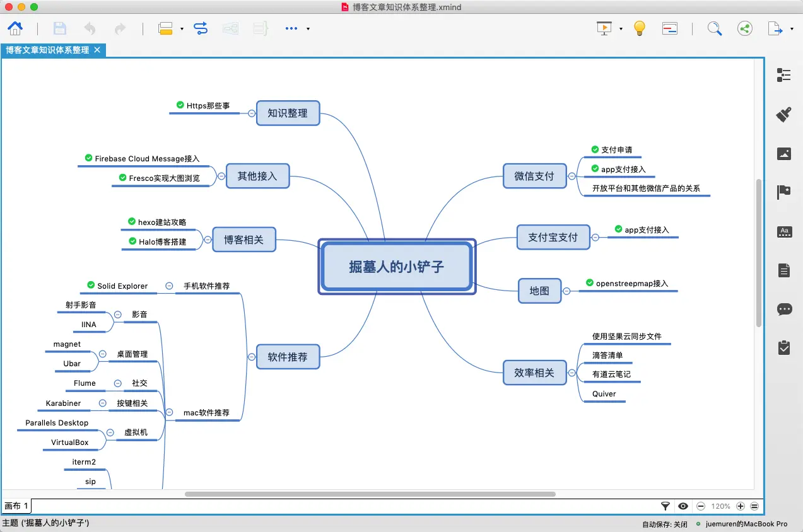Collapse the 其他接入 branch
The image size is (803, 532).
pyautogui.click(x=221, y=176)
